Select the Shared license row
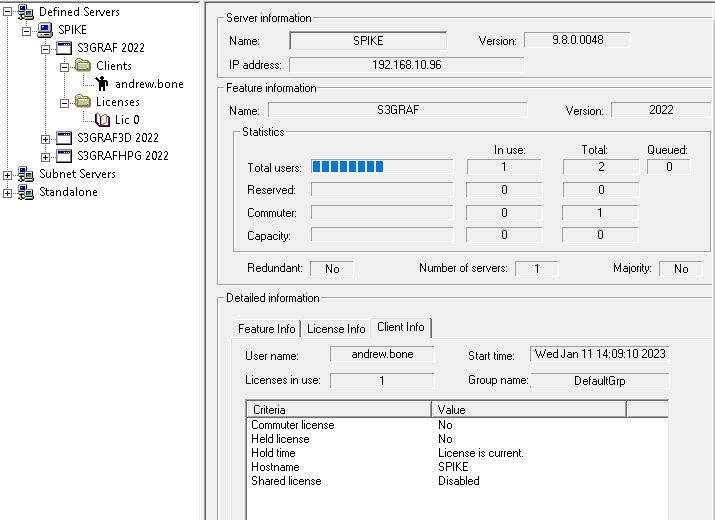Image resolution: width=715 pixels, height=520 pixels. click(457, 481)
